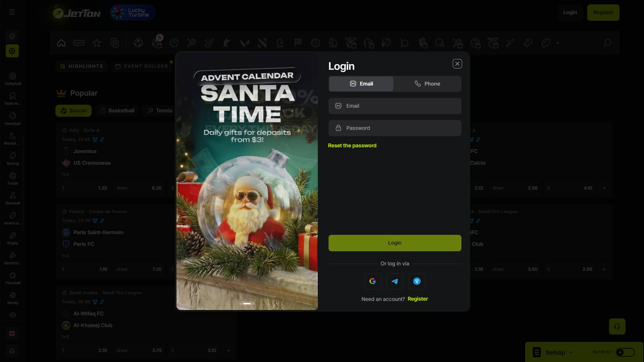
Task: Click the Email input field
Action: pyautogui.click(x=395, y=106)
